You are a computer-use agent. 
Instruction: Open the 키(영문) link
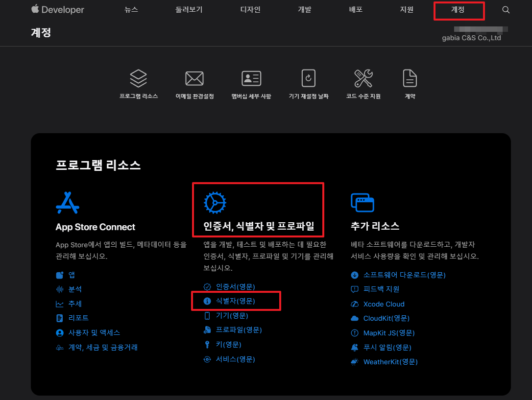click(229, 344)
